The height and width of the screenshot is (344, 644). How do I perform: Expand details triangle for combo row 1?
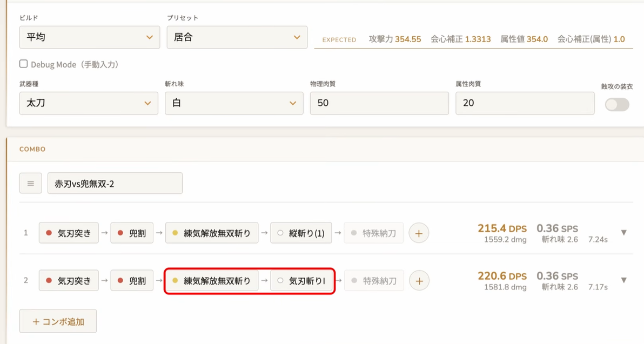coord(623,233)
